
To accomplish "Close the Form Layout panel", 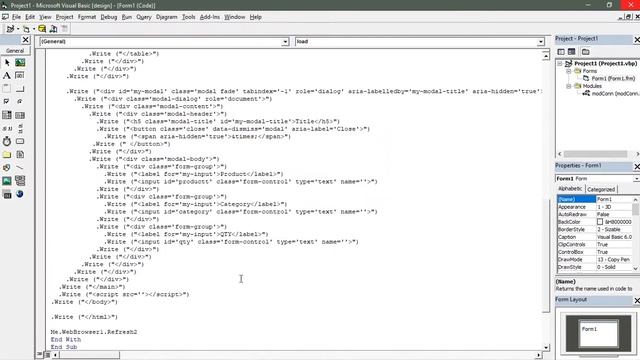I will pyautogui.click(x=636, y=300).
